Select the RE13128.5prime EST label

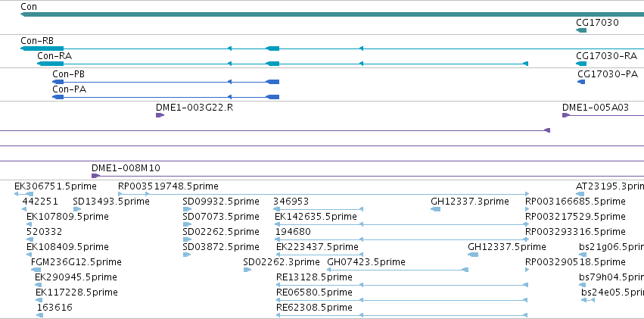point(314,277)
